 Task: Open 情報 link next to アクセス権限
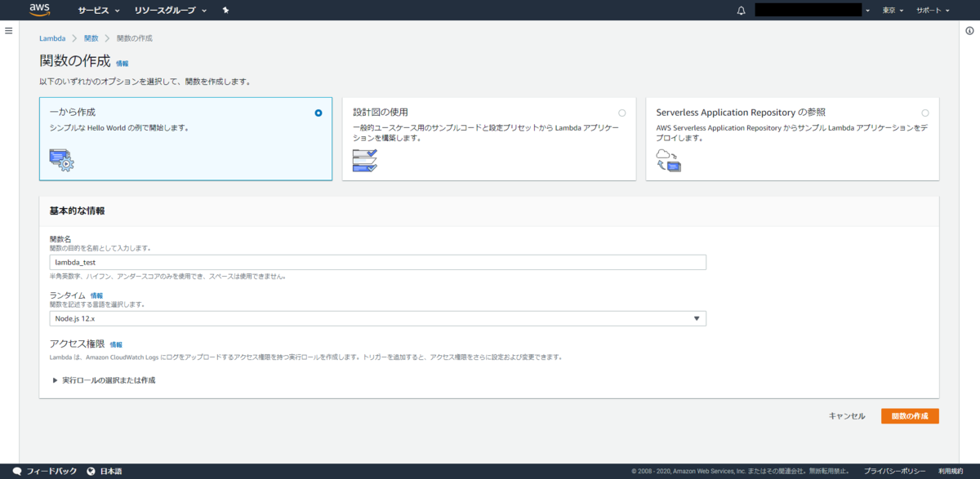coord(116,345)
